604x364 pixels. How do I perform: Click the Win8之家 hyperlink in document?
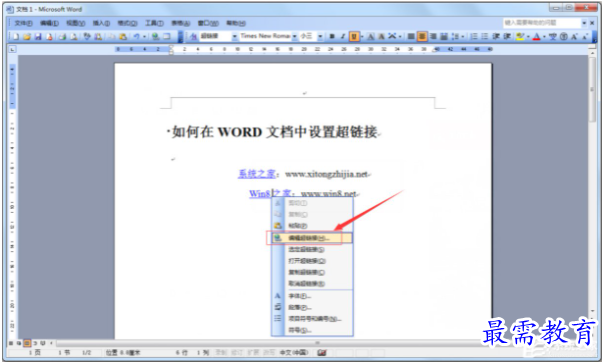click(270, 193)
